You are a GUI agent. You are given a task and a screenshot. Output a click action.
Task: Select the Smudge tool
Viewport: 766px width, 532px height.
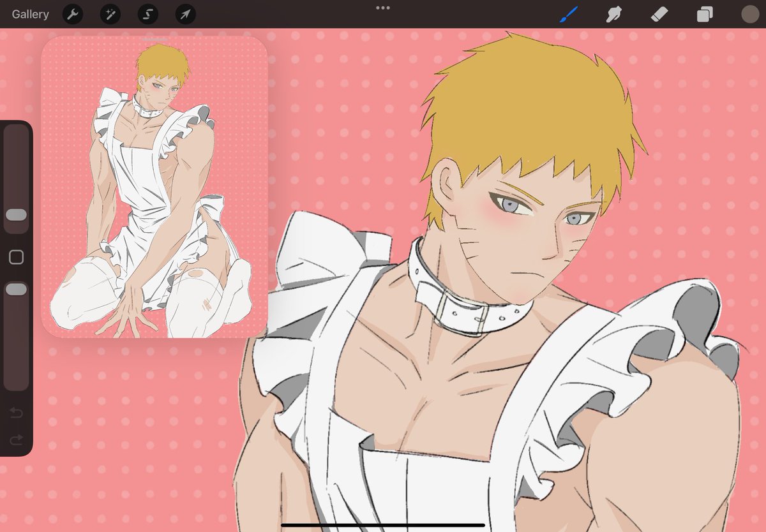(614, 14)
